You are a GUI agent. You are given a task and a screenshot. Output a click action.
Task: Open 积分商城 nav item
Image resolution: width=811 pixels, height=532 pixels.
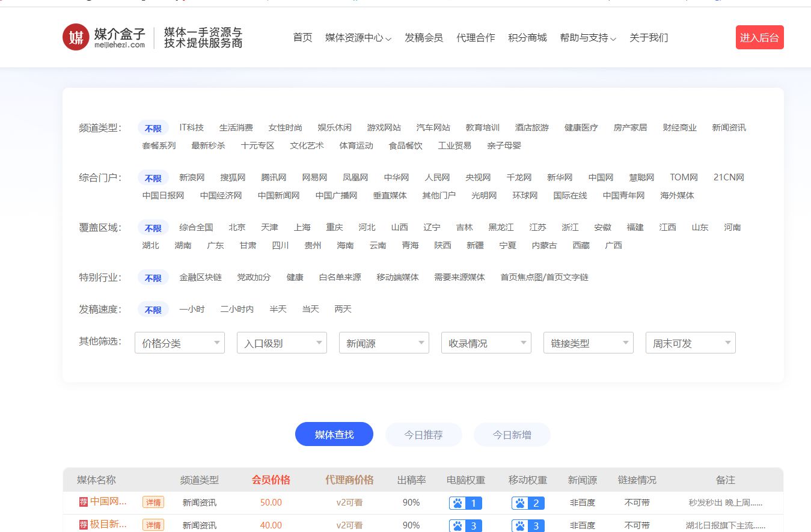(527, 37)
